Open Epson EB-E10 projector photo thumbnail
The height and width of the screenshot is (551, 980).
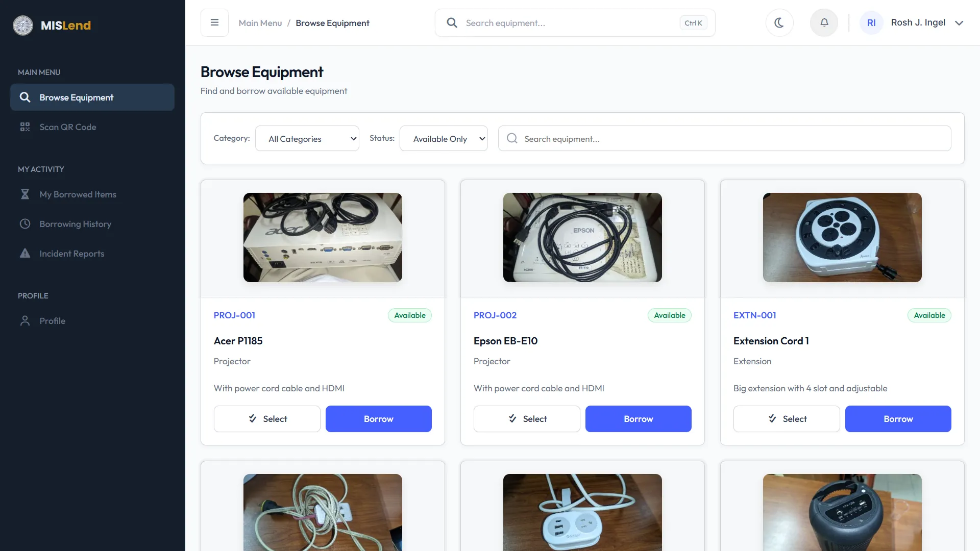click(582, 237)
